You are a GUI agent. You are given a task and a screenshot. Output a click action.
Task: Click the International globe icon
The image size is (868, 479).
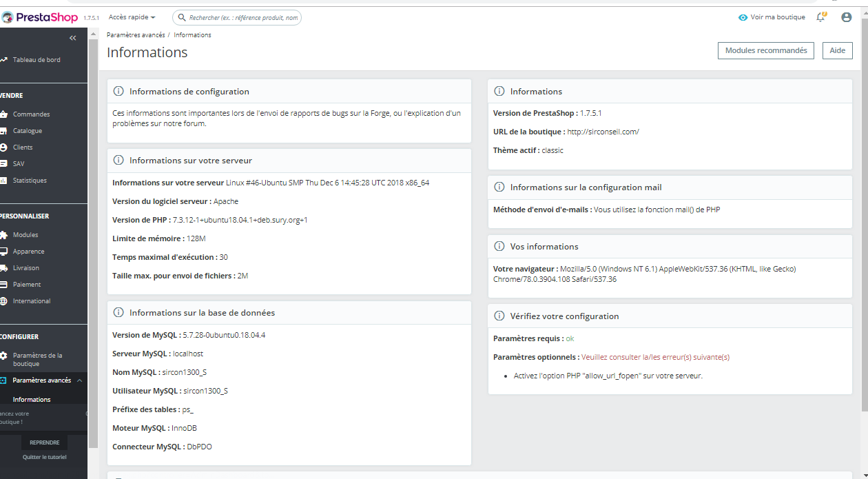3,301
